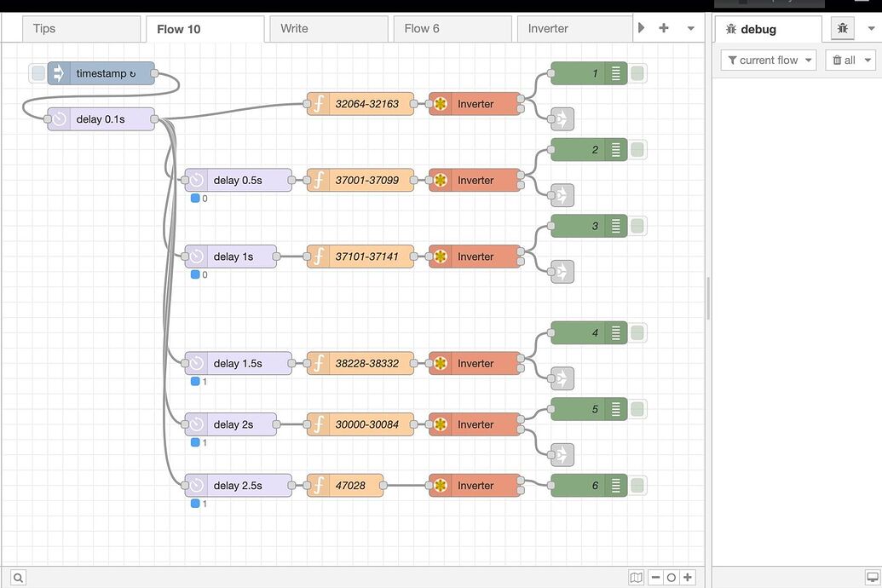Click clock icon on delay 0.5s node
Viewport: 882px width, 588px height.
click(196, 180)
